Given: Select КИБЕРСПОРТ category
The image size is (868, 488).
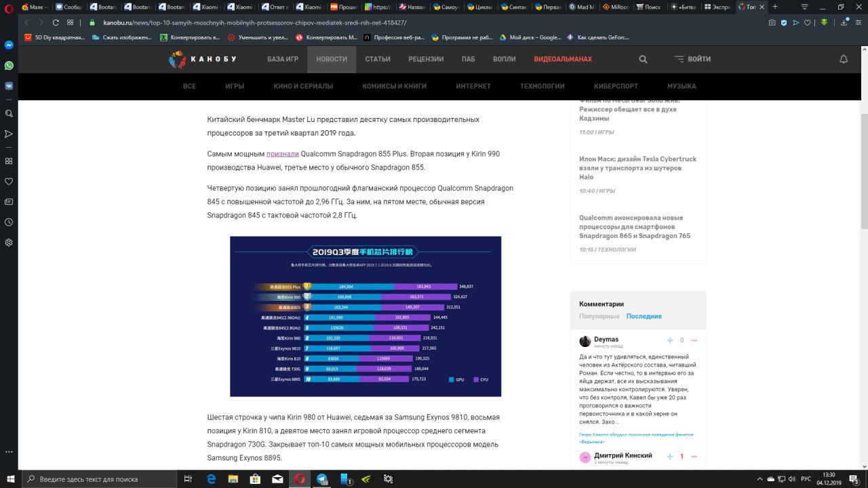Looking at the screenshot, I should 616,86.
